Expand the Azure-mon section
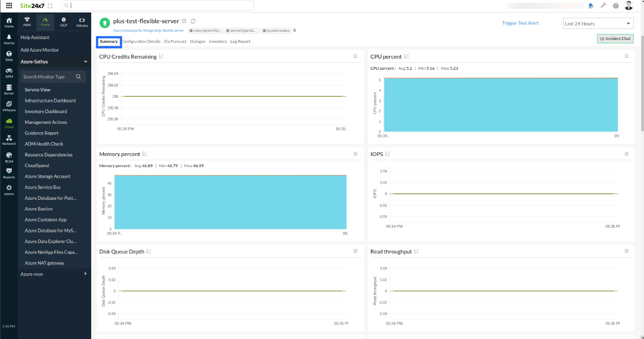The image size is (644, 339). pos(33,274)
